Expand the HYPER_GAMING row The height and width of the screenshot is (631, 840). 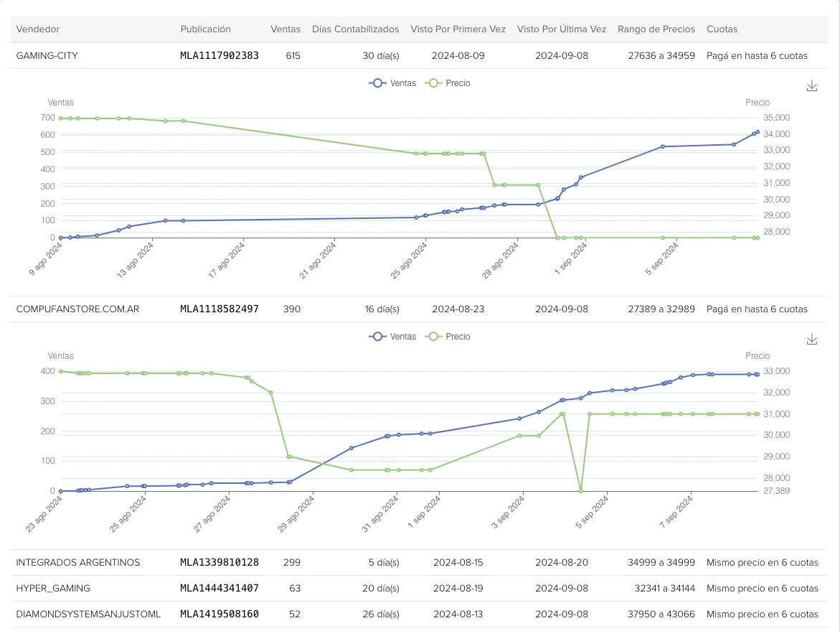(419, 588)
